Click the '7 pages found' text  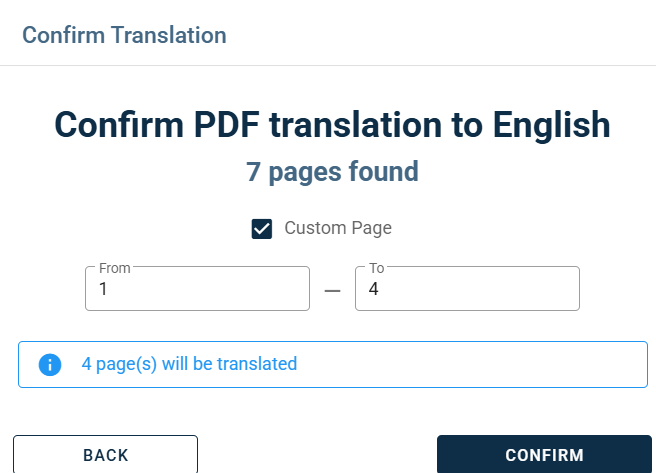332,171
